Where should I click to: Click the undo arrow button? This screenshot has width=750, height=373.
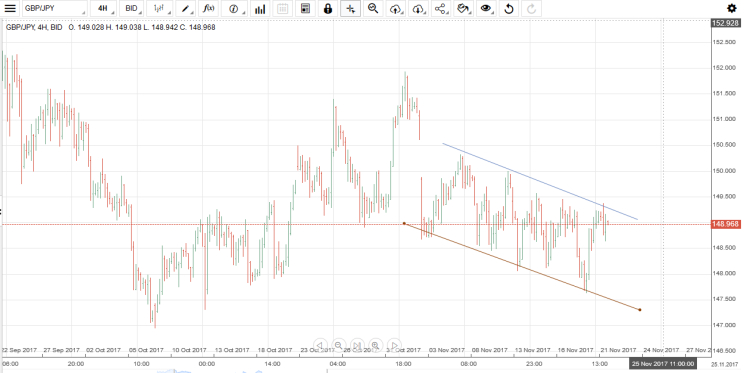(x=509, y=9)
